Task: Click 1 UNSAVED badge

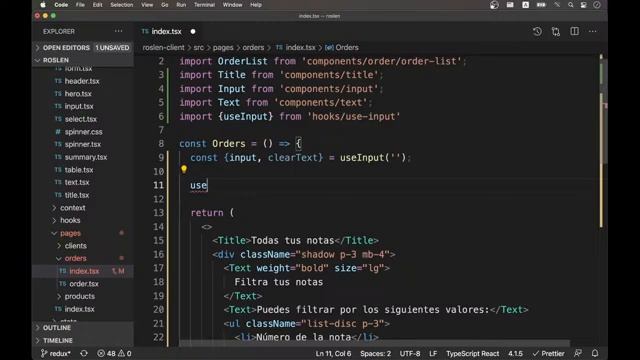Action: pyautogui.click(x=112, y=48)
